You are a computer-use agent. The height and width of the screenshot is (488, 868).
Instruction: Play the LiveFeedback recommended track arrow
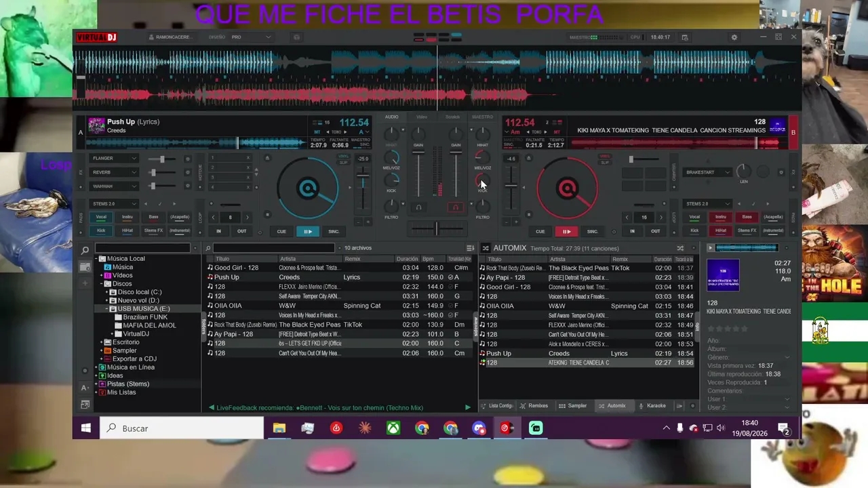point(467,407)
